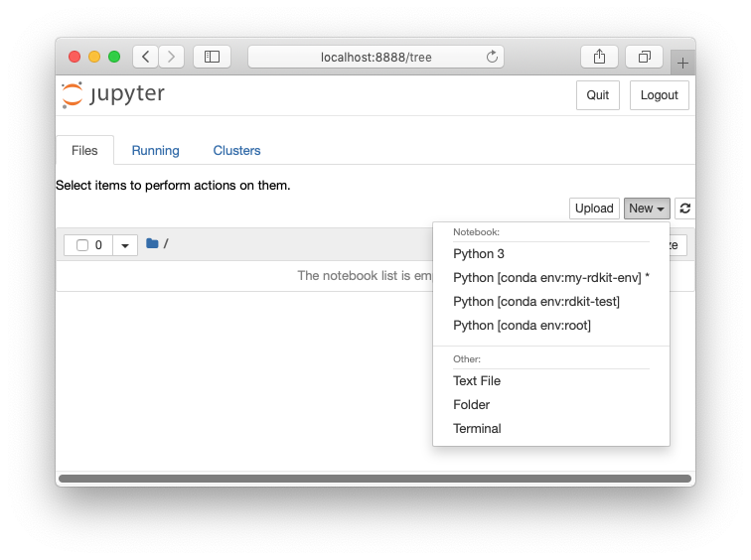
Task: Click the Upload button
Action: [x=594, y=209]
